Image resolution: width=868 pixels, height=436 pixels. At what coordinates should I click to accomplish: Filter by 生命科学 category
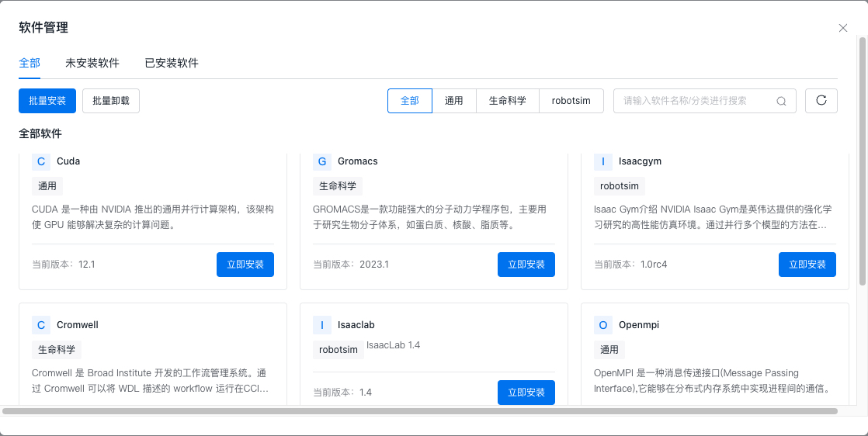[x=508, y=101]
